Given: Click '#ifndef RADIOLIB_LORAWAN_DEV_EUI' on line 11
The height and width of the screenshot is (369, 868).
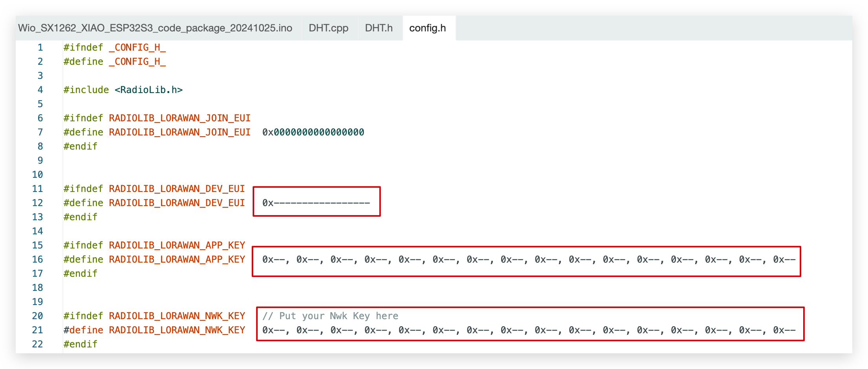Looking at the screenshot, I should pyautogui.click(x=154, y=189).
